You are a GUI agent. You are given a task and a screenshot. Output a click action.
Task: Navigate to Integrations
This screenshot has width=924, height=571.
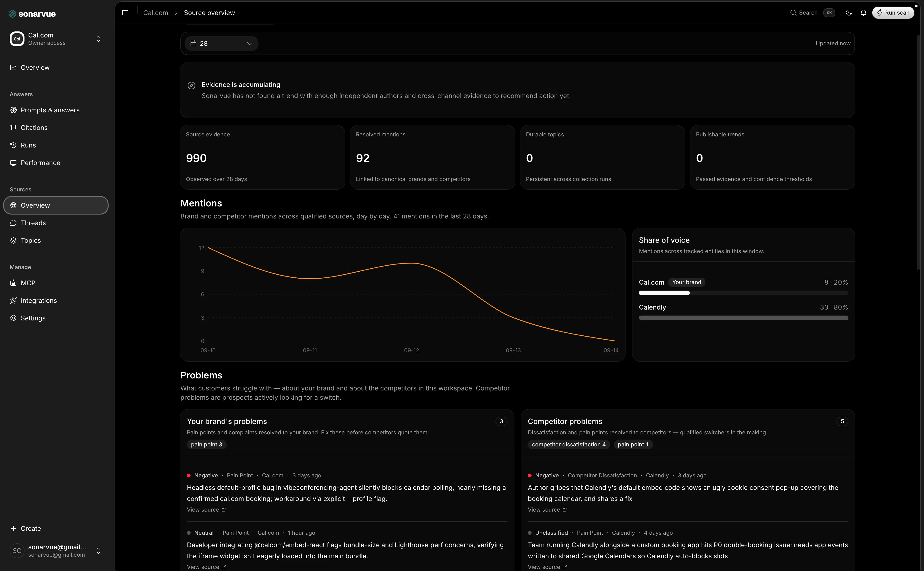tap(56, 301)
